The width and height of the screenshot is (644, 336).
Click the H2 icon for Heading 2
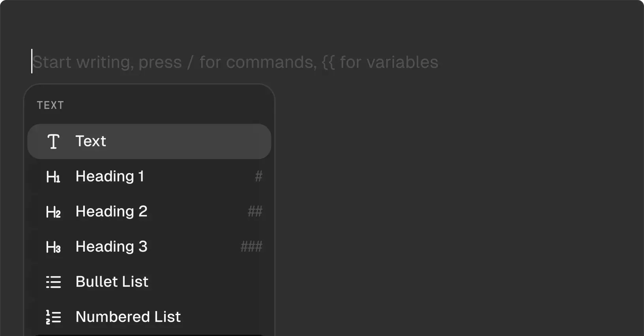tap(53, 211)
